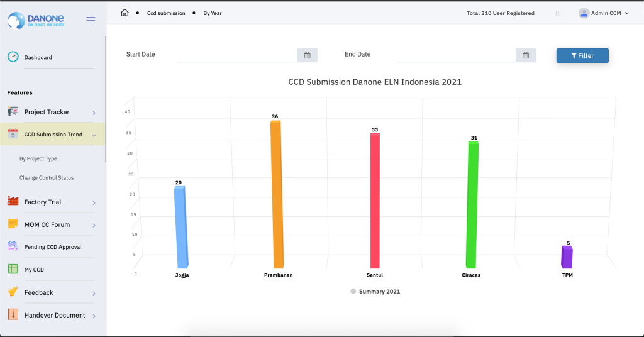This screenshot has width=644, height=337.
Task: Click the Sentul value label 33
Action: [x=375, y=130]
